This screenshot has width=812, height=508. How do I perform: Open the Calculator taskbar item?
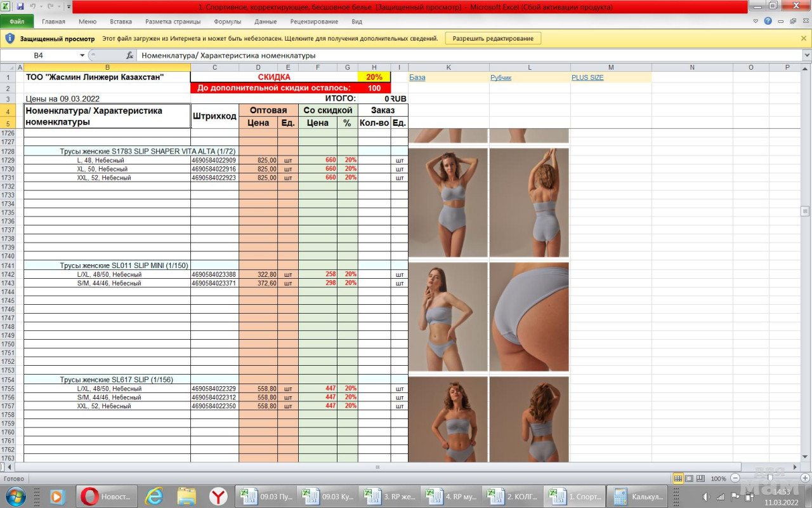tap(637, 497)
